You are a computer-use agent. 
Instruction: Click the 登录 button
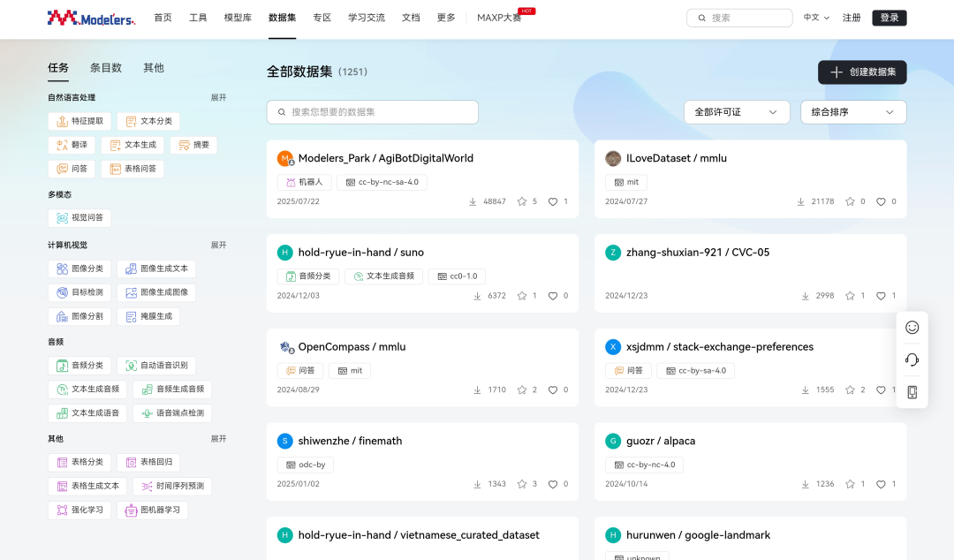click(x=889, y=18)
